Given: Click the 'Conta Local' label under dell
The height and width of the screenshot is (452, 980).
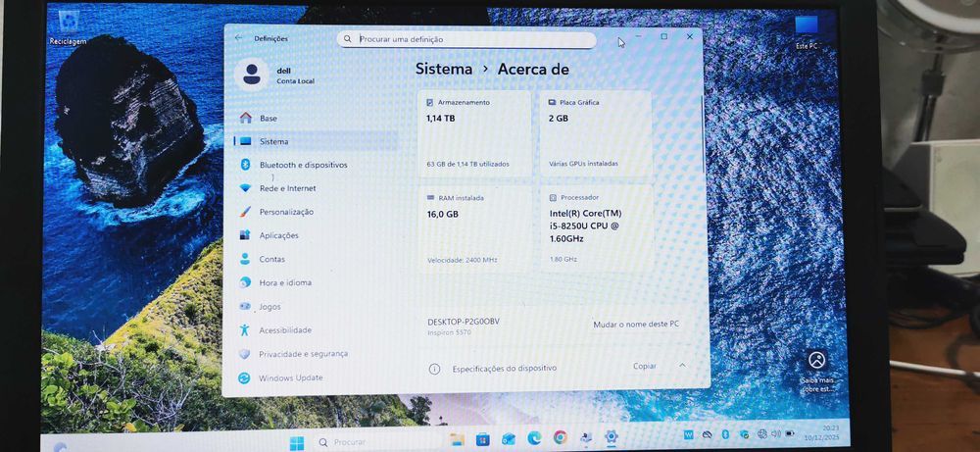Looking at the screenshot, I should tap(296, 81).
